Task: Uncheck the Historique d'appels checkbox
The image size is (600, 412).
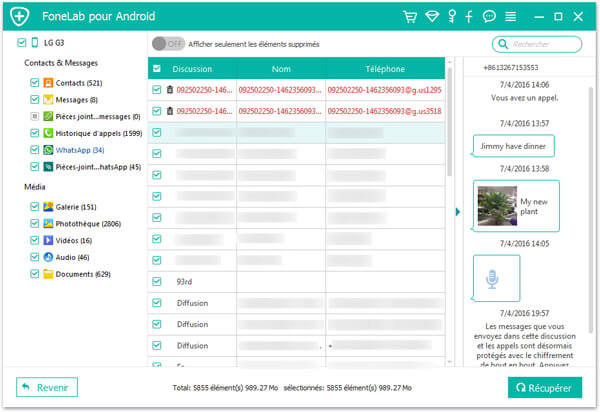Action: 34,133
